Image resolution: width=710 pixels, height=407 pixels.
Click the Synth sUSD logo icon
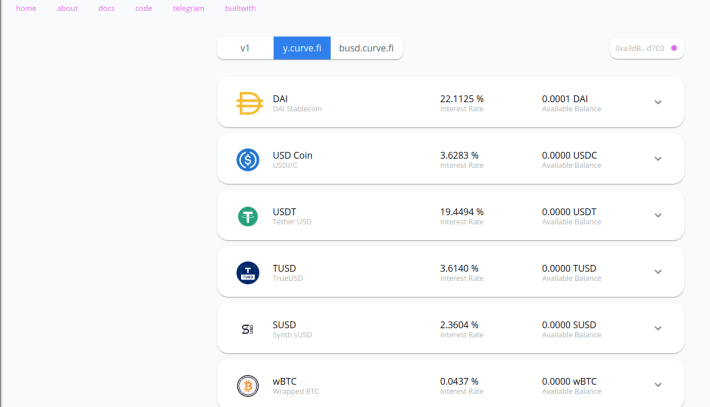[248, 329]
